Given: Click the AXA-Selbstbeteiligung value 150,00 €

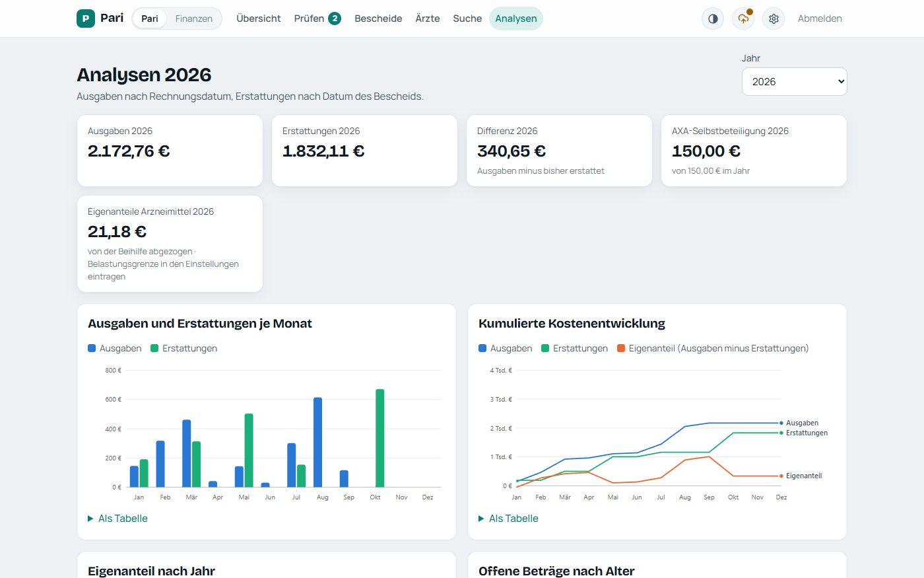Looking at the screenshot, I should pyautogui.click(x=706, y=151).
